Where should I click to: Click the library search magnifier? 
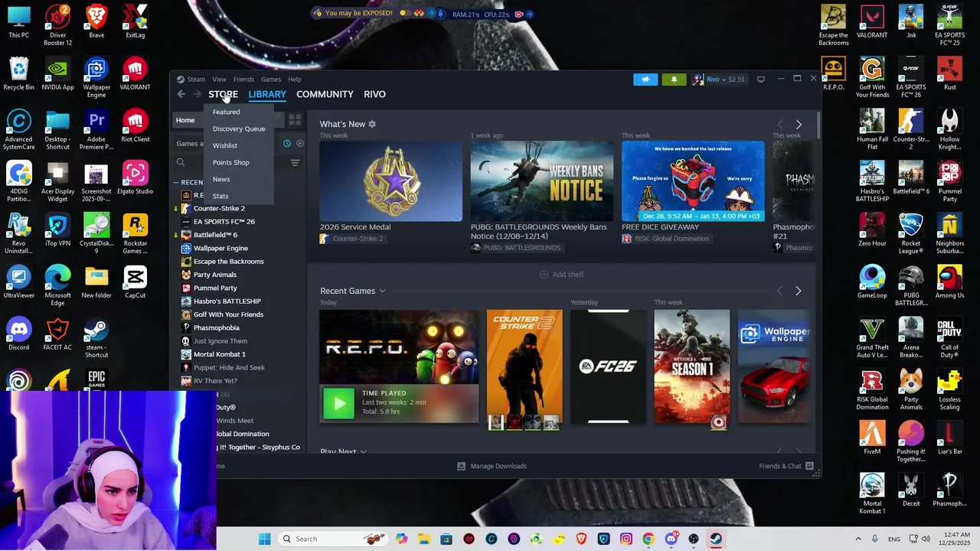[x=181, y=162]
